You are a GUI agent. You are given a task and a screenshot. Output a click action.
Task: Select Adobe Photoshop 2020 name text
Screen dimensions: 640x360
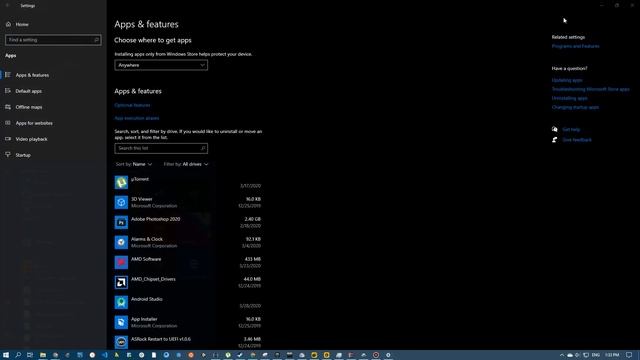[156, 219]
